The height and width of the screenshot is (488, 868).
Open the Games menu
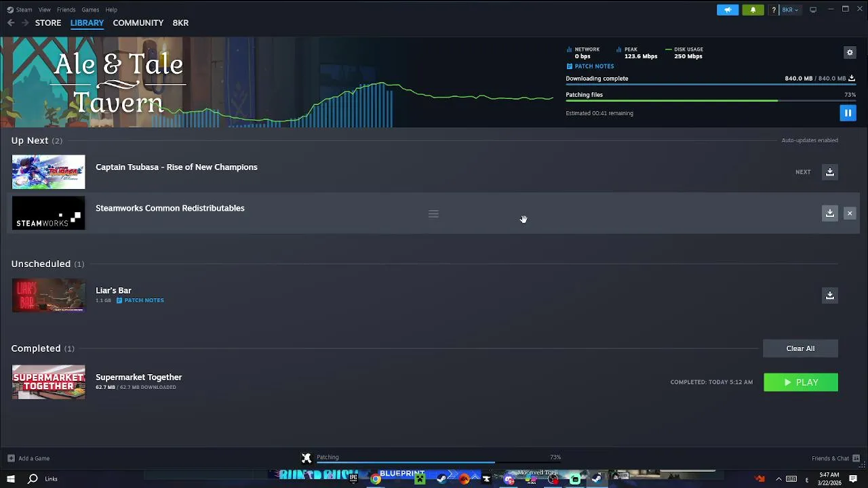pyautogui.click(x=90, y=9)
